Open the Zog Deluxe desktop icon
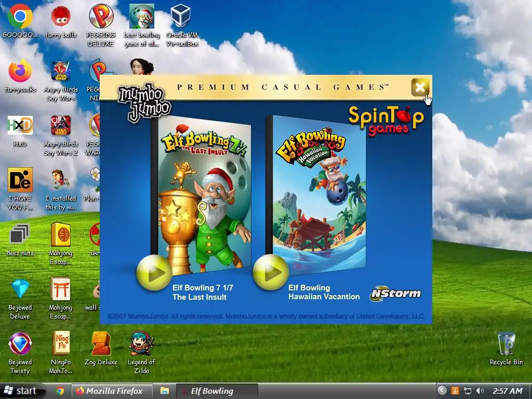The image size is (532, 399). tap(101, 343)
